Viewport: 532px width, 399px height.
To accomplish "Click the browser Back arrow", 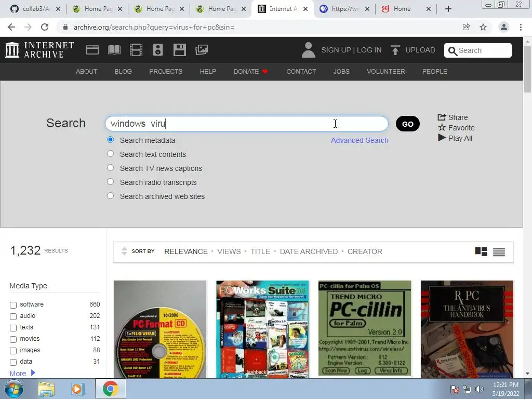I will [x=11, y=27].
